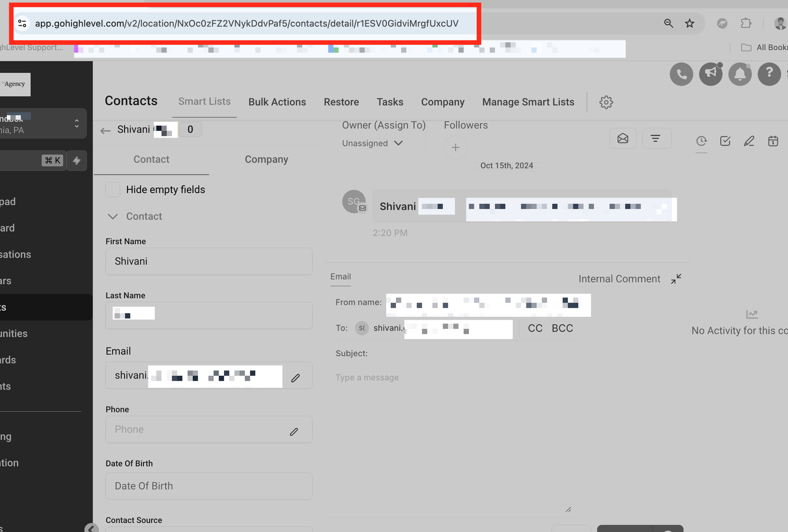The height and width of the screenshot is (532, 788).
Task: Bookmark page with the star icon
Action: coord(689,23)
